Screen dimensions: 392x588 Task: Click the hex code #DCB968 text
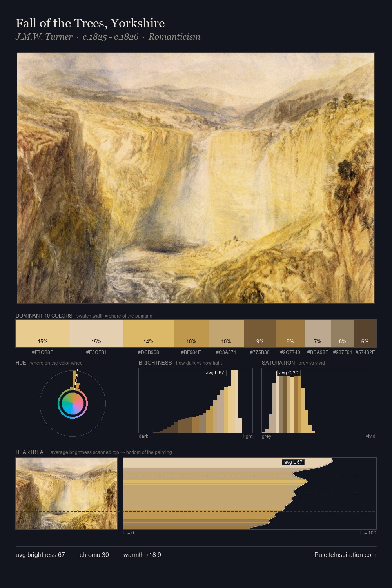tap(149, 352)
